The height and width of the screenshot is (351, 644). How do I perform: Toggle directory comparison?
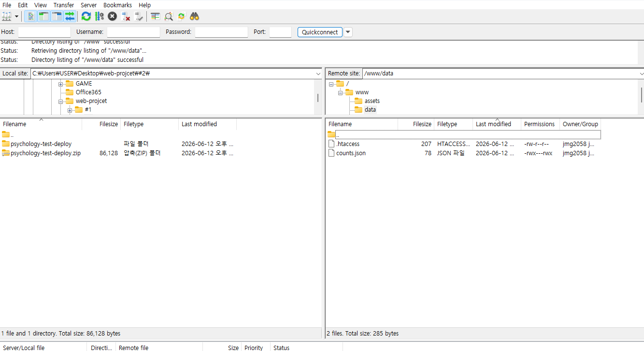(x=169, y=16)
